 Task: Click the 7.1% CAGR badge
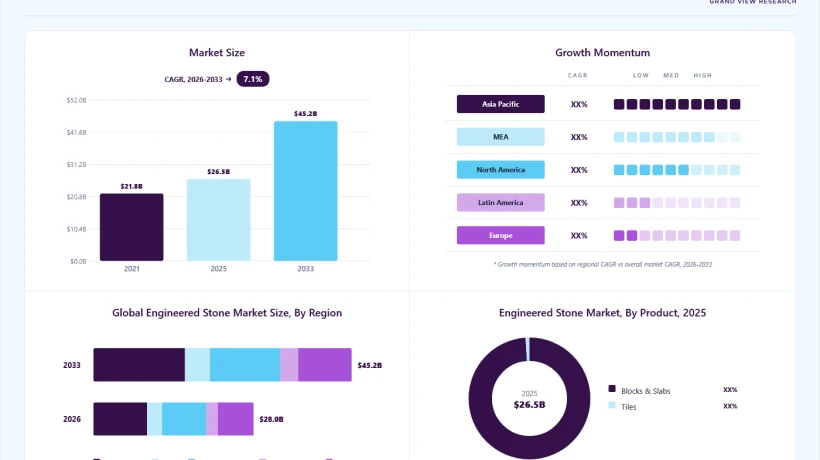click(x=253, y=79)
